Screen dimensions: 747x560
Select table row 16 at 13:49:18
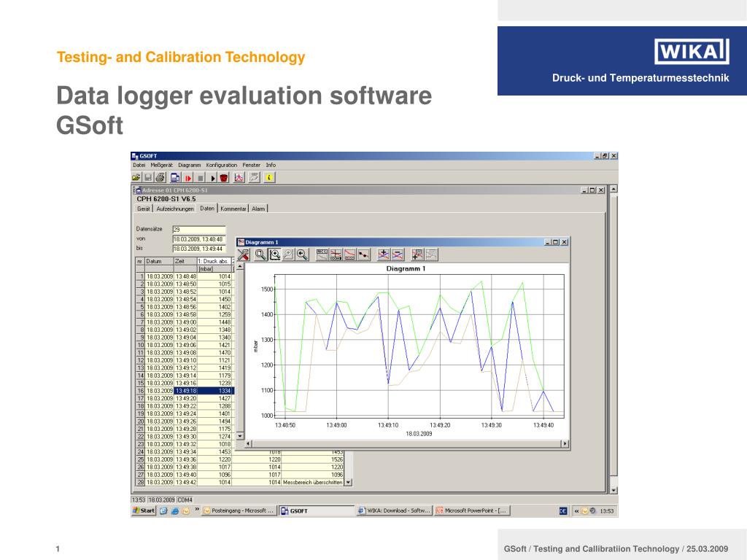(x=185, y=391)
